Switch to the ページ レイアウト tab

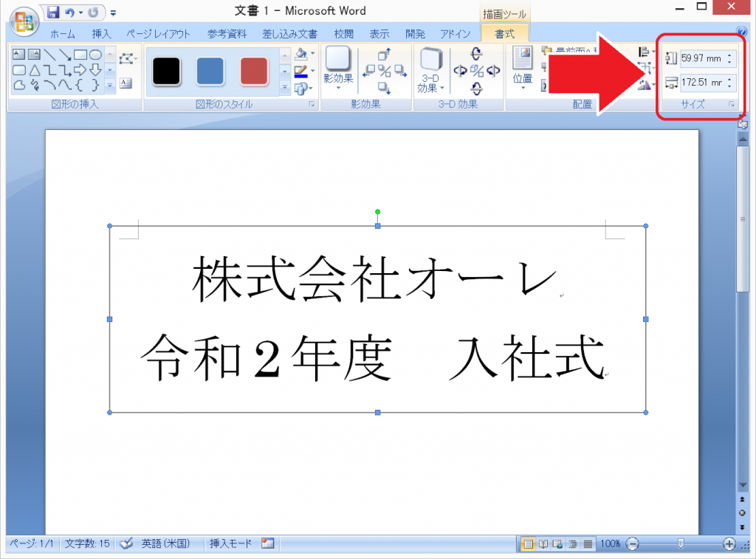[158, 34]
